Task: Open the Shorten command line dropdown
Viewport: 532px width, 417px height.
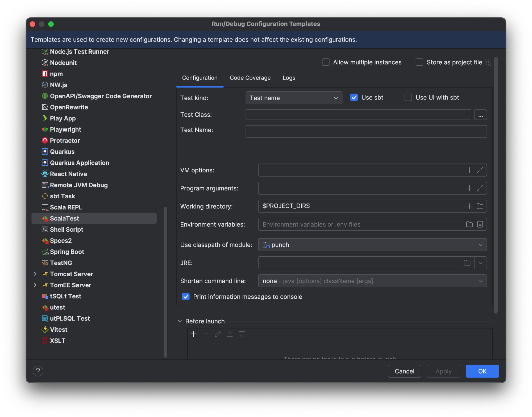Action: click(372, 281)
